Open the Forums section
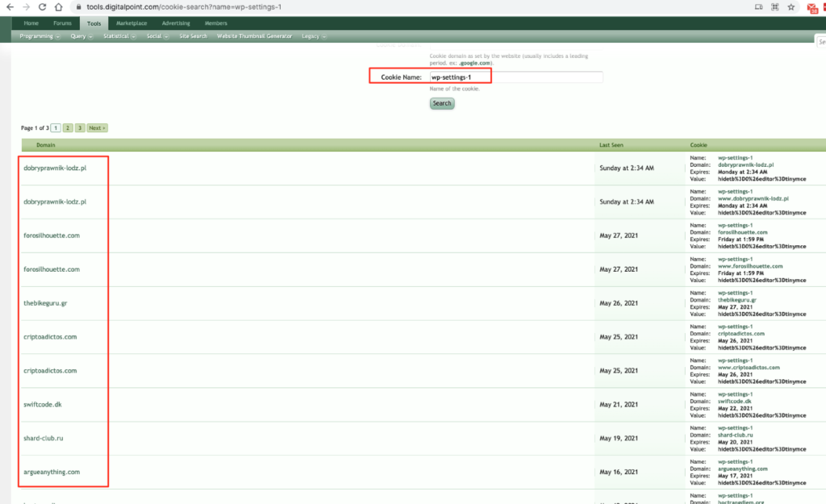This screenshot has height=504, width=826. tap(62, 23)
